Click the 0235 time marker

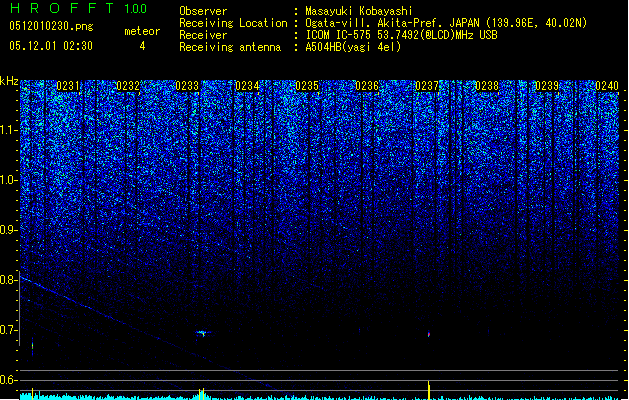307,86
